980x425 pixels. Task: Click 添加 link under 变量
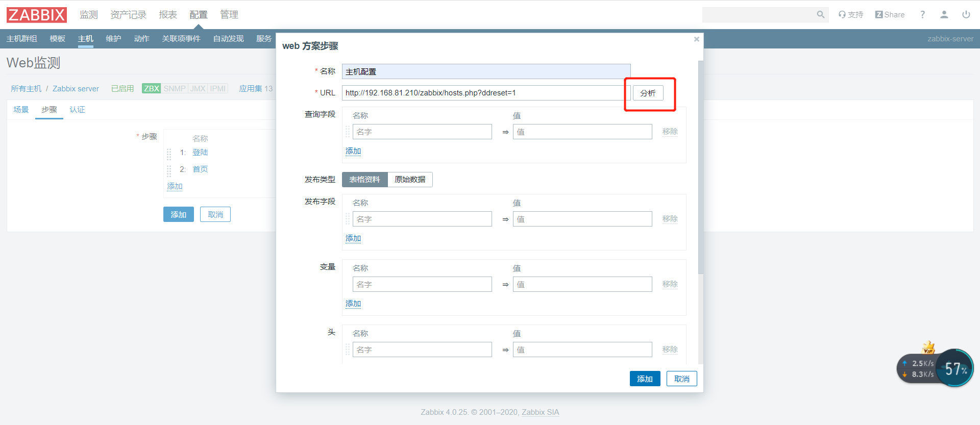pos(353,304)
